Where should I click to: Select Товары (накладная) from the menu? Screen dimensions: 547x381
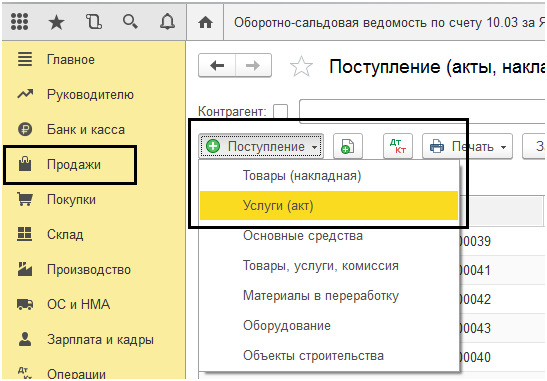click(x=329, y=175)
